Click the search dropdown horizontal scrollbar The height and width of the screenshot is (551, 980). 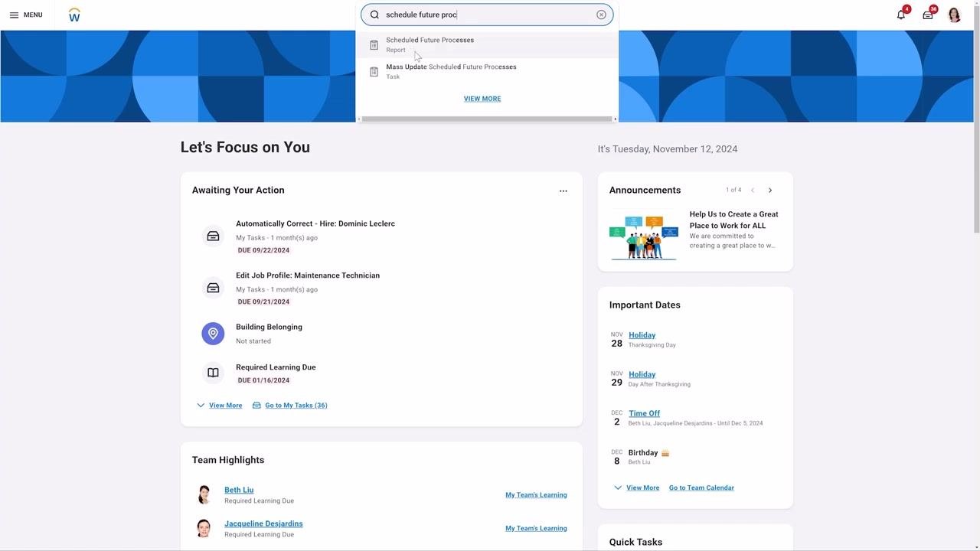[x=487, y=119]
